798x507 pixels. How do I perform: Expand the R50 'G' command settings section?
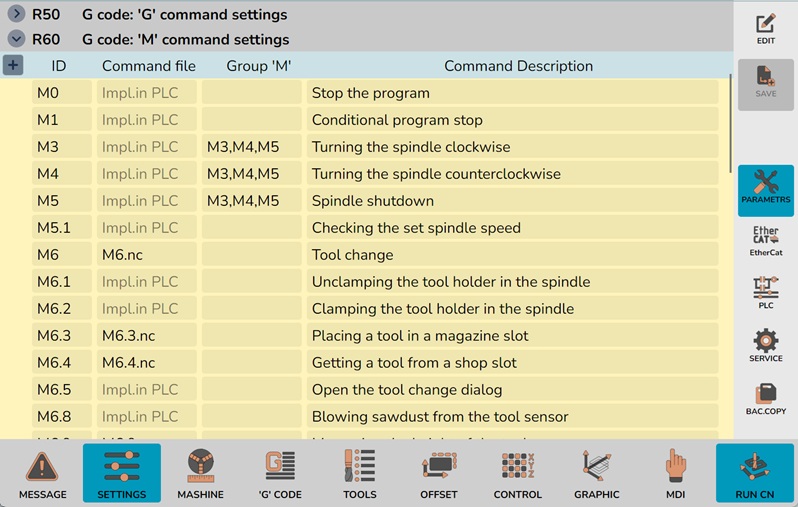pyautogui.click(x=16, y=15)
